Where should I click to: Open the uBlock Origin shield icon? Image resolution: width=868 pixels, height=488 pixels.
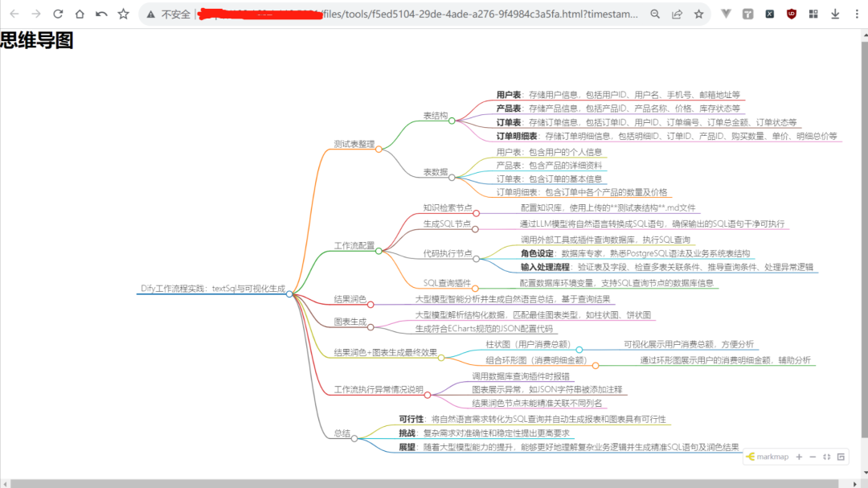pos(792,14)
